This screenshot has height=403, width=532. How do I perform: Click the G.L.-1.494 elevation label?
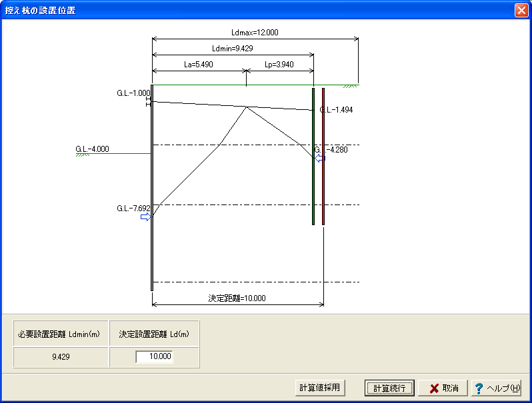(x=336, y=110)
